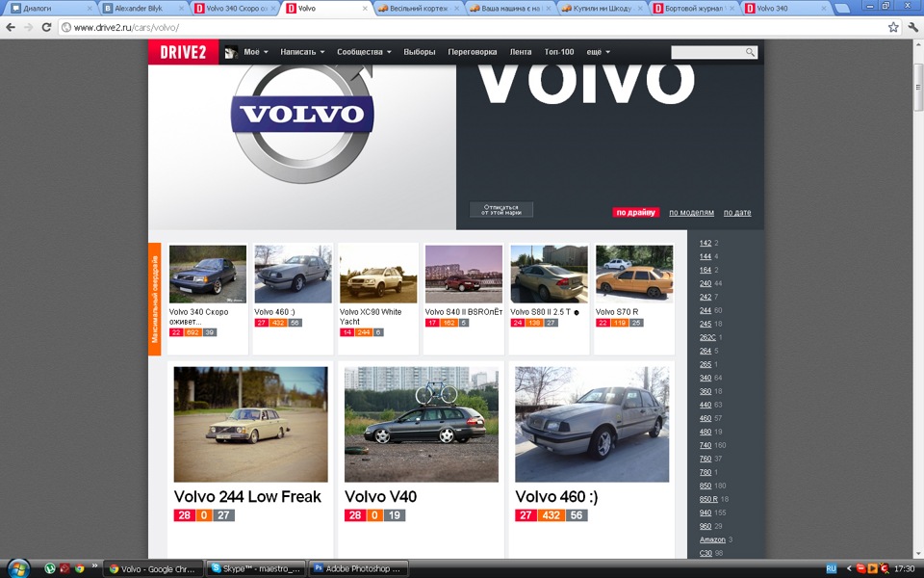Open model '940' link in sidebar
924x578 pixels.
tap(706, 512)
